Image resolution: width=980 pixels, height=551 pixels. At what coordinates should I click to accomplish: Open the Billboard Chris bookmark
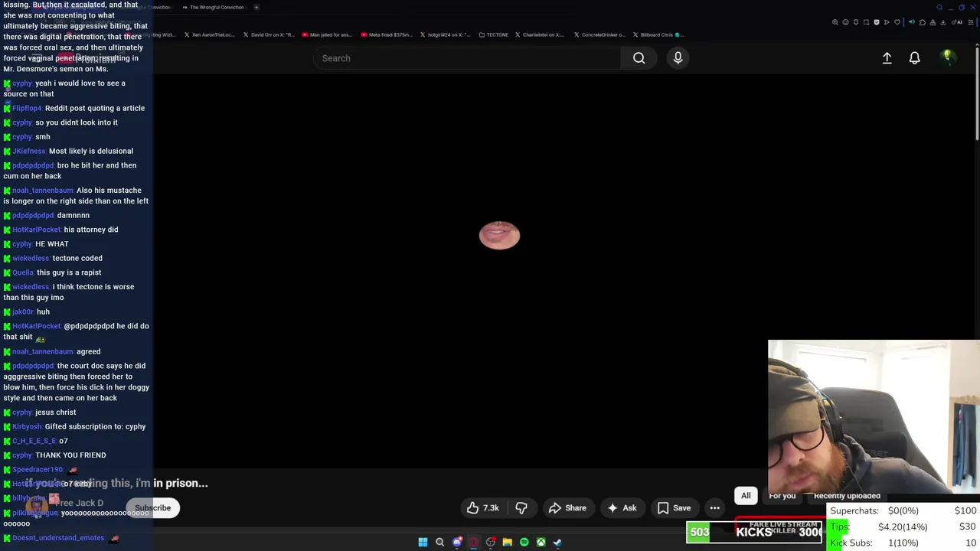[x=657, y=34]
